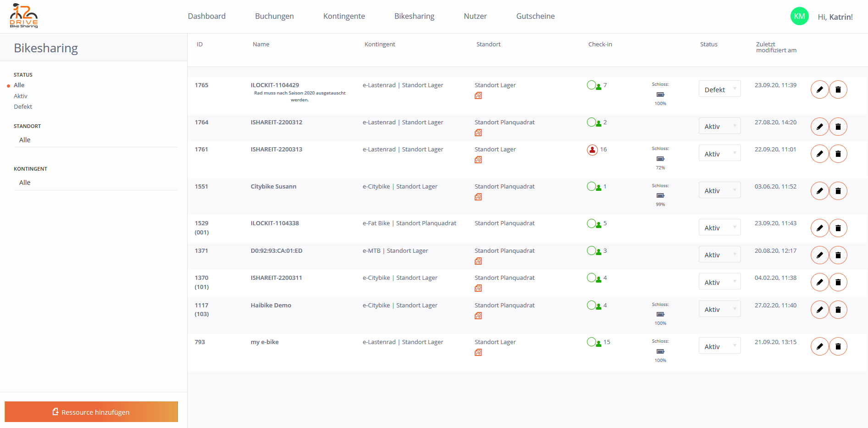This screenshot has height=428, width=868.
Task: Delete the ILOCKIT-1104429 bike with the trash icon
Action: point(838,89)
